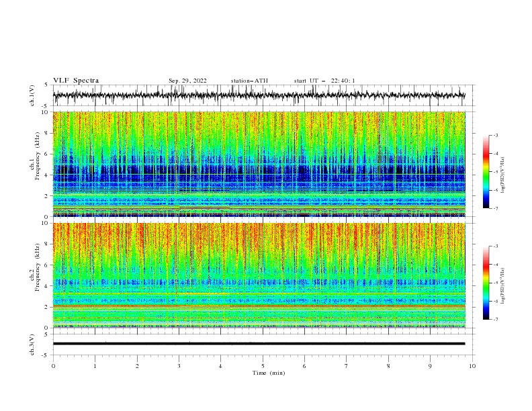Click the ch.2 frequency tick label "2"
532x411 pixels.
tap(46, 307)
